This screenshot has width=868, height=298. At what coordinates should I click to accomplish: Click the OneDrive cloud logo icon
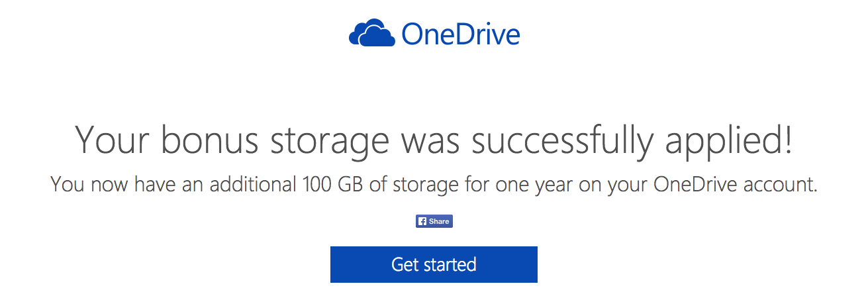[371, 34]
